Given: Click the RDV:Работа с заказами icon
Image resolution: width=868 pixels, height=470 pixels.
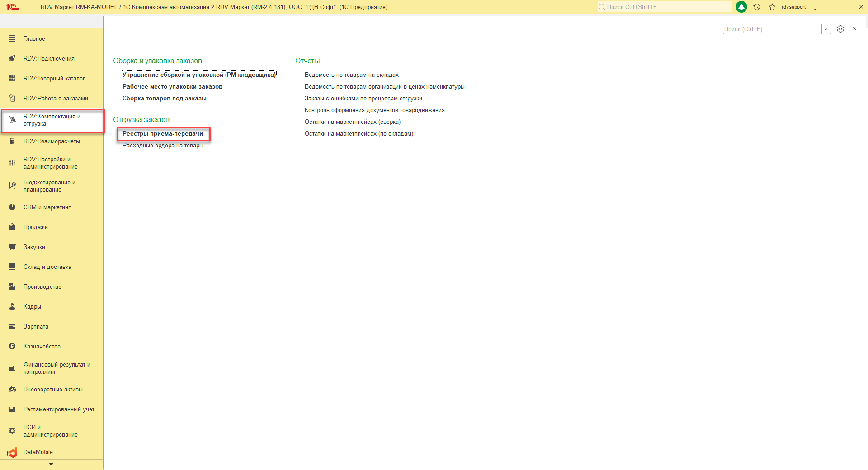Looking at the screenshot, I should [x=12, y=99].
